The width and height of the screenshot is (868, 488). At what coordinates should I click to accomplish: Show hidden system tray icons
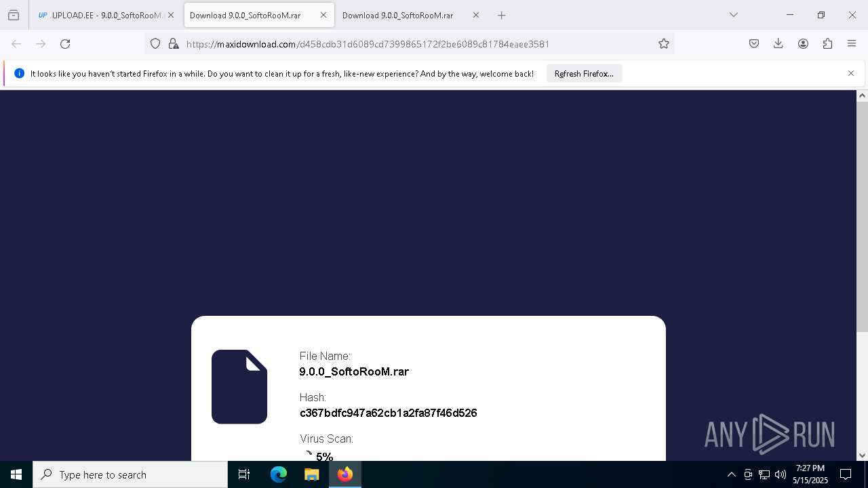pyautogui.click(x=731, y=474)
